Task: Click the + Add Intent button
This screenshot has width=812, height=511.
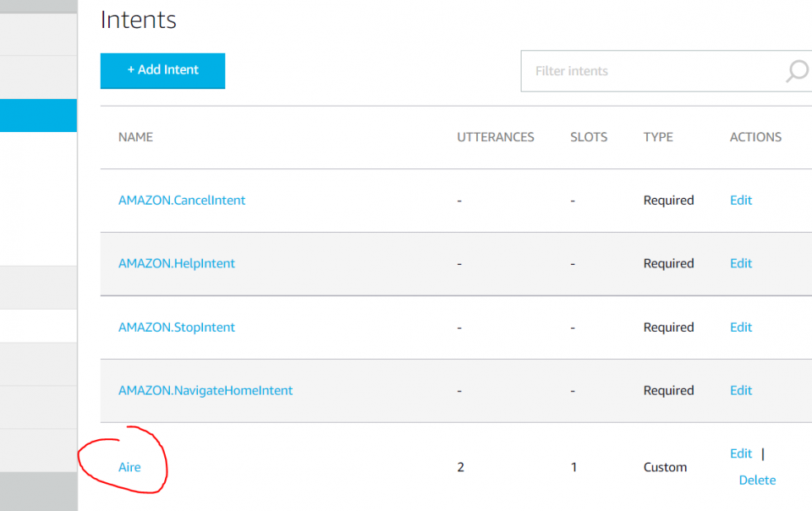Action: 162,70
